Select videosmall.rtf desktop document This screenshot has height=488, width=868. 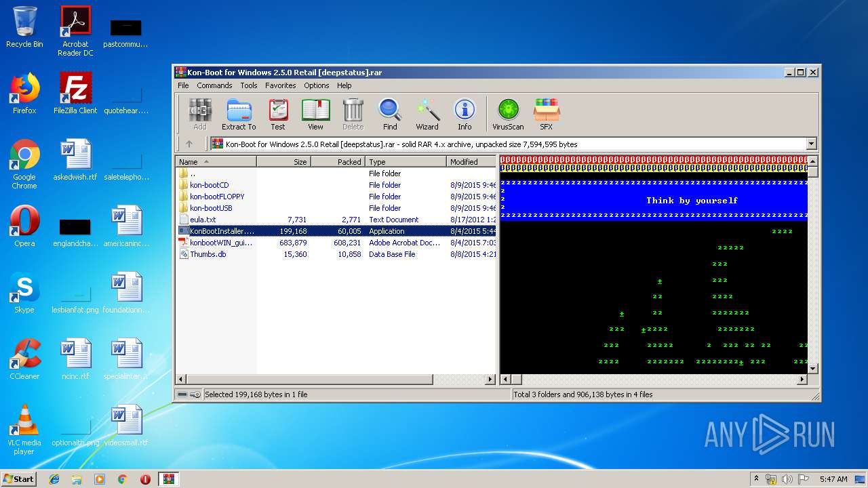pos(126,426)
